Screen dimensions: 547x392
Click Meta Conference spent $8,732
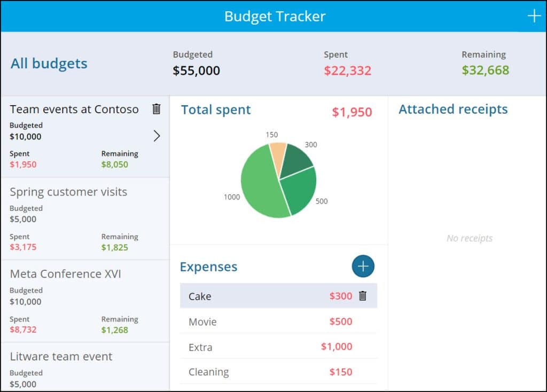click(x=23, y=330)
